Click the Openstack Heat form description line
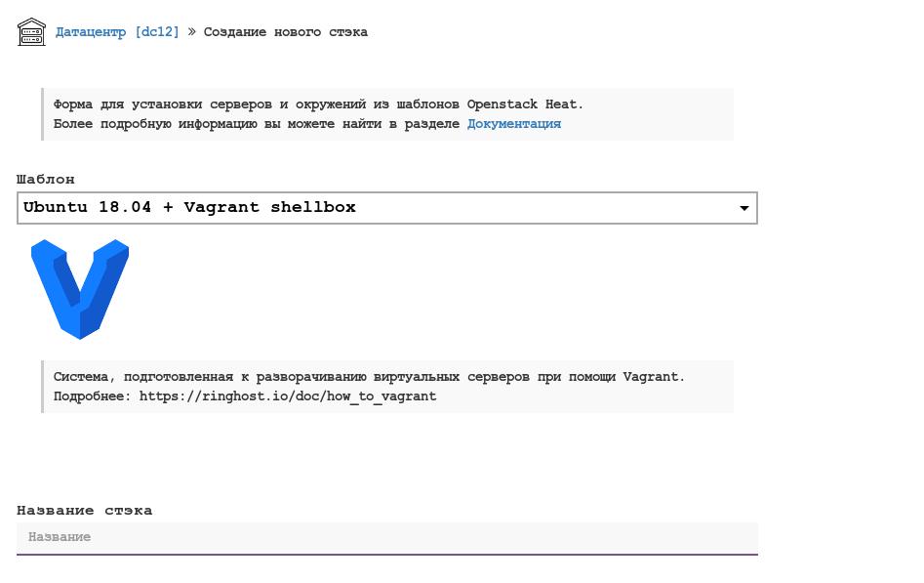The width and height of the screenshot is (924, 583). point(318,104)
